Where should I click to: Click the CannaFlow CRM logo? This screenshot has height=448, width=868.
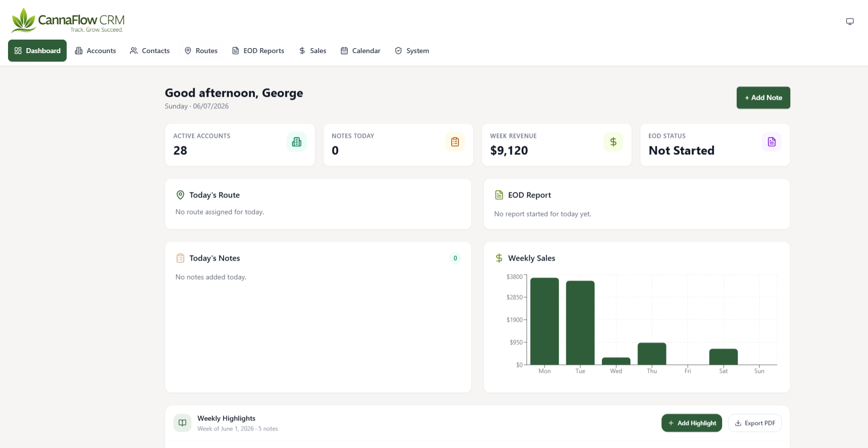68,21
